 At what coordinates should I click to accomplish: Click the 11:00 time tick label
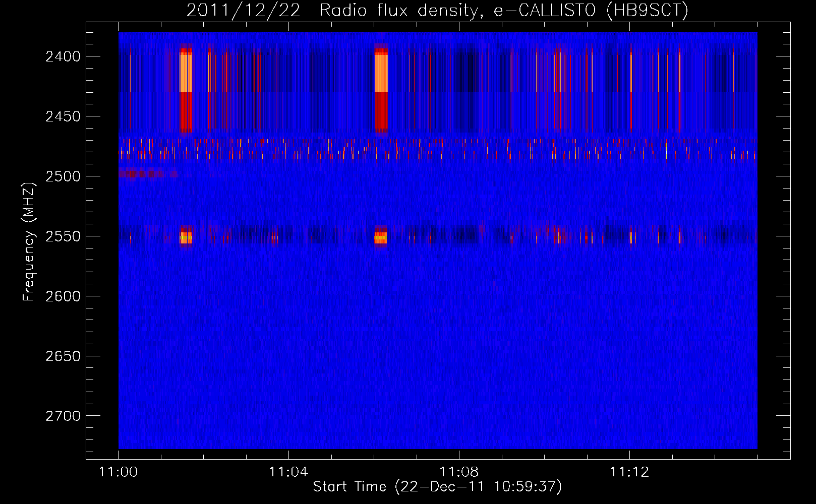(x=119, y=472)
